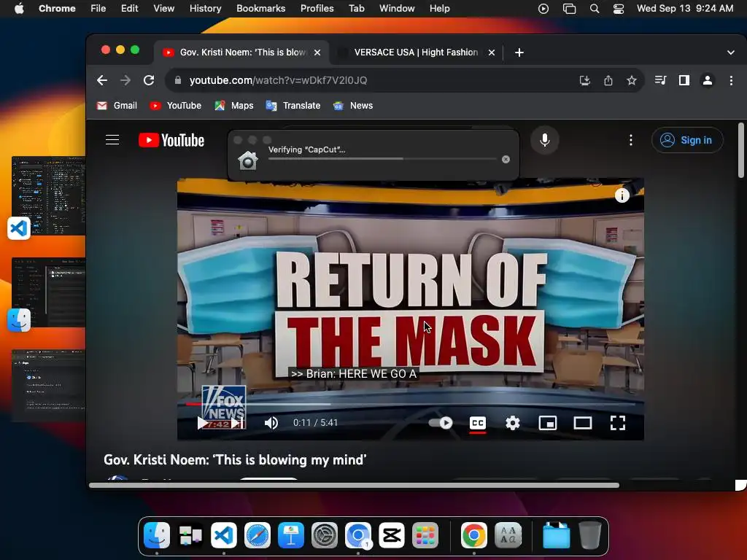Open Keynote from the Dock
The image size is (747, 560).
[290, 535]
